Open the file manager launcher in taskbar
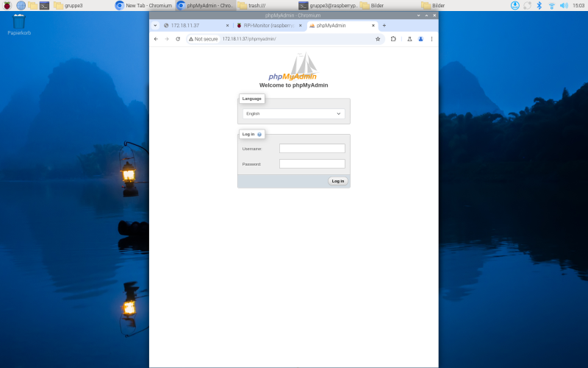 [32, 5]
